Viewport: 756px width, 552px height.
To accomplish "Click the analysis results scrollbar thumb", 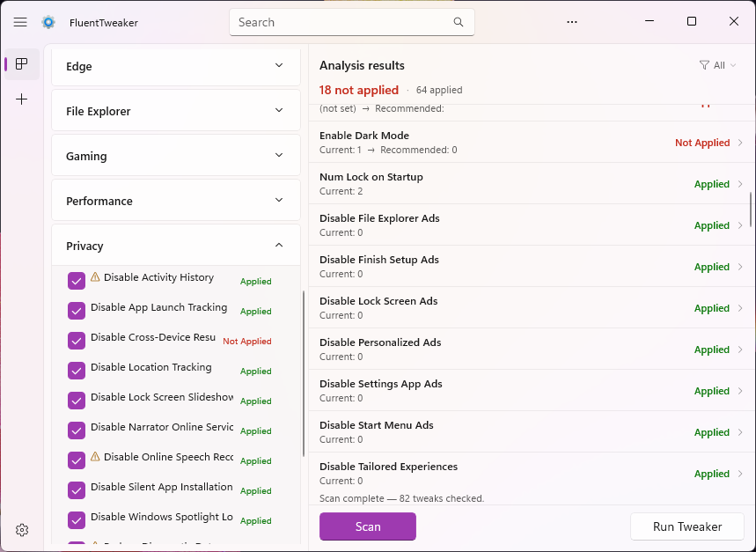I will pos(751,210).
